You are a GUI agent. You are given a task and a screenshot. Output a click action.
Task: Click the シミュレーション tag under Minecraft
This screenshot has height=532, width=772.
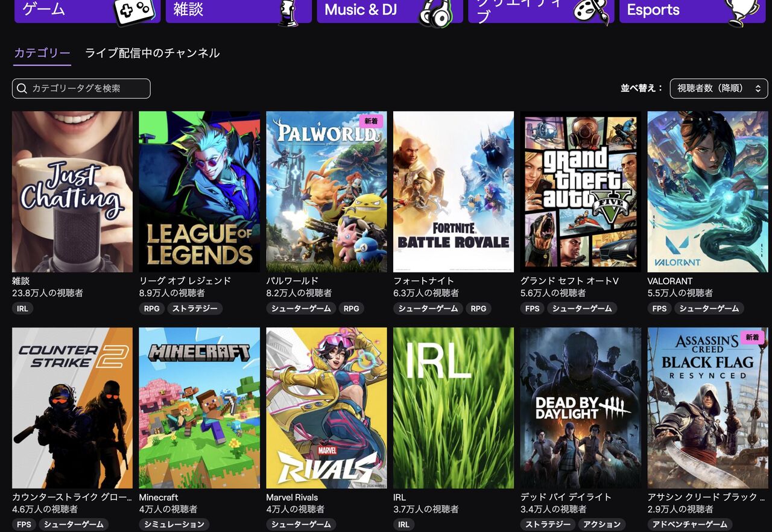coord(174,524)
